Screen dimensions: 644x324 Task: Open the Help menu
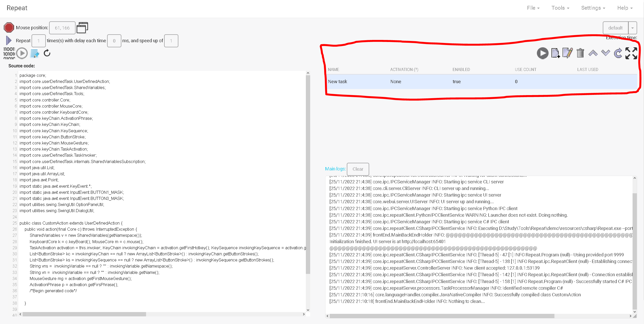pyautogui.click(x=625, y=8)
